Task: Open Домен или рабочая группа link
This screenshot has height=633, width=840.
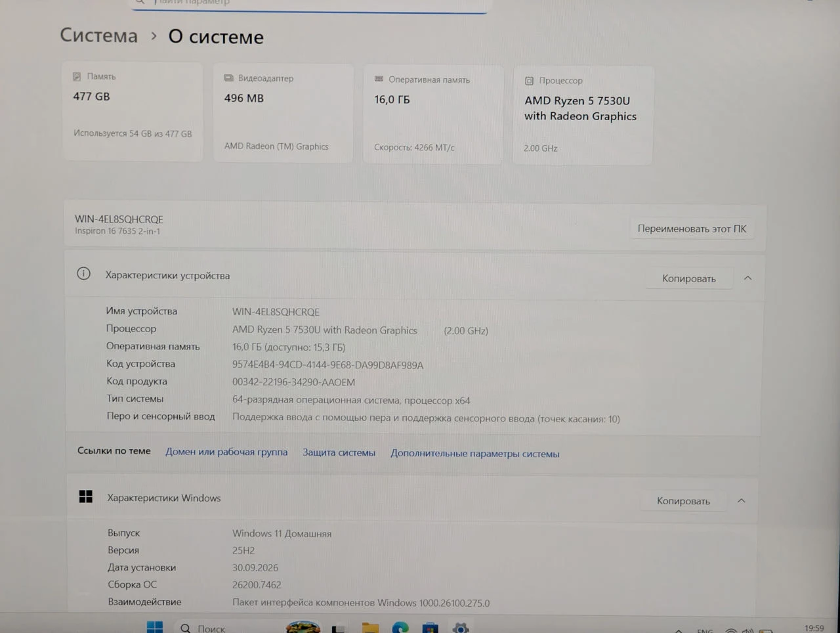Action: (226, 452)
